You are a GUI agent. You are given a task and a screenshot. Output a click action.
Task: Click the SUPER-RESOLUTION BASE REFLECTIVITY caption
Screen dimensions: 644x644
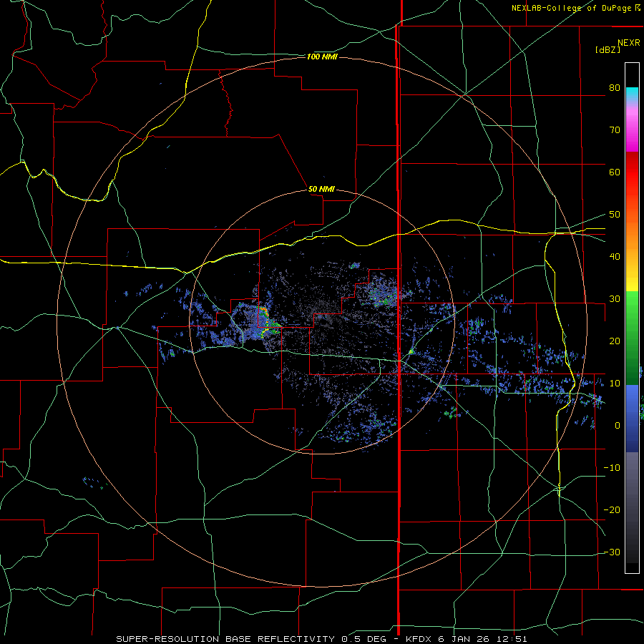point(225,639)
